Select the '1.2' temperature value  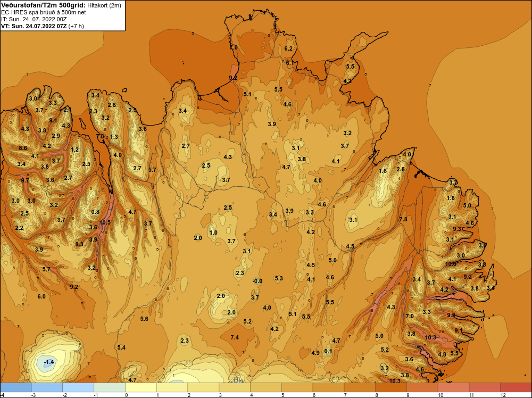click(74, 150)
